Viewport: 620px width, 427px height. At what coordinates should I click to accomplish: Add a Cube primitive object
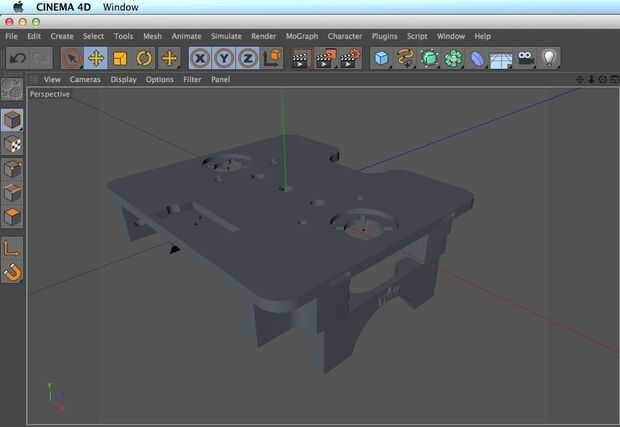[x=381, y=59]
